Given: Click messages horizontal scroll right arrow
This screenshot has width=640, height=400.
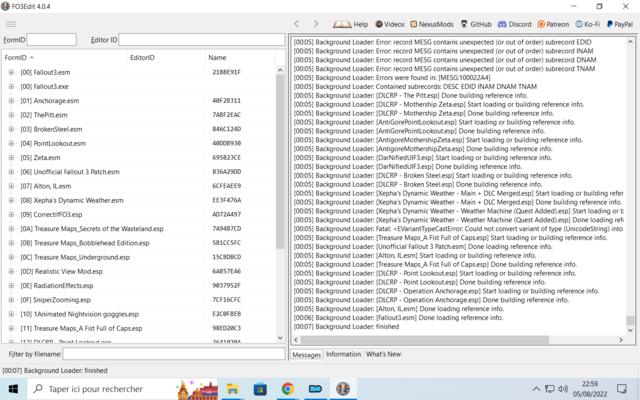Looking at the screenshot, I should click(621, 340).
